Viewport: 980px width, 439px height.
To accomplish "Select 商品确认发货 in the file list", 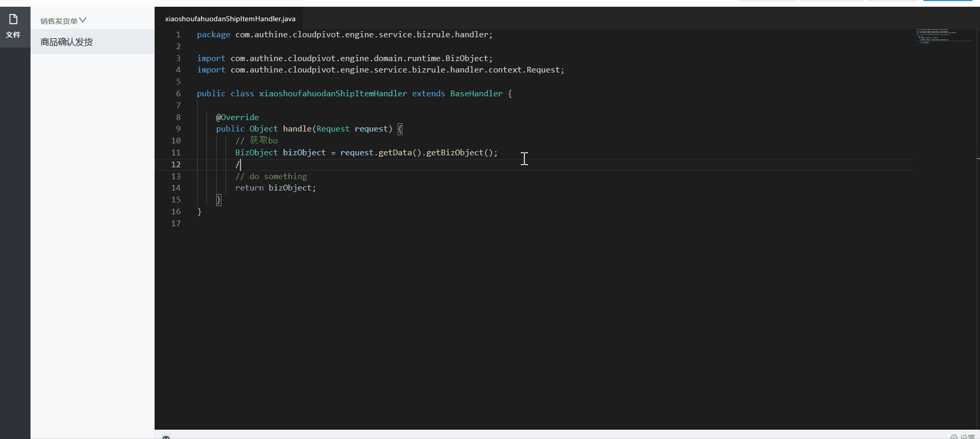I will 67,42.
